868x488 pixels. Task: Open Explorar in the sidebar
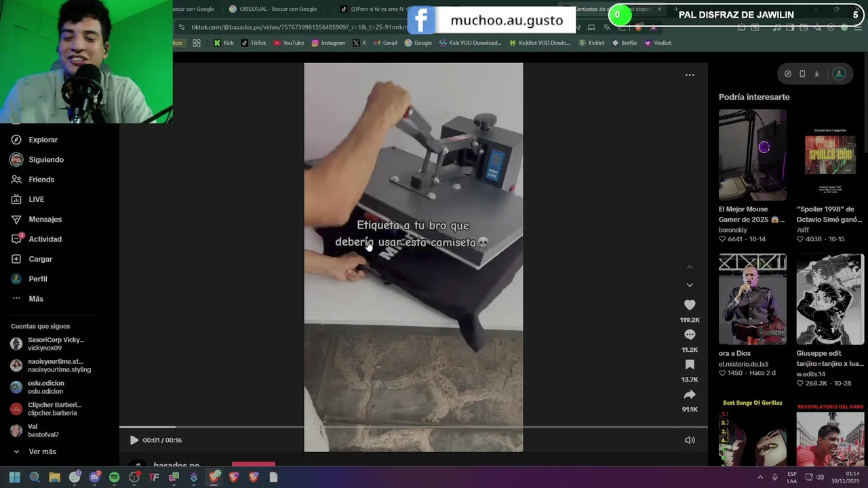(x=35, y=140)
